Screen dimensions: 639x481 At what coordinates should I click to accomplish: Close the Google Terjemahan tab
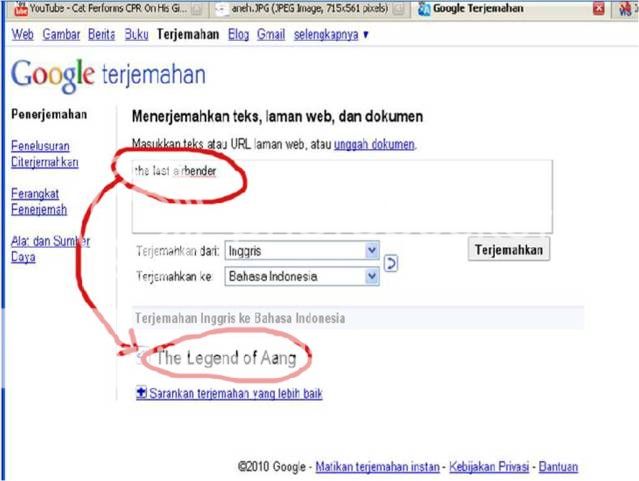pyautogui.click(x=599, y=8)
